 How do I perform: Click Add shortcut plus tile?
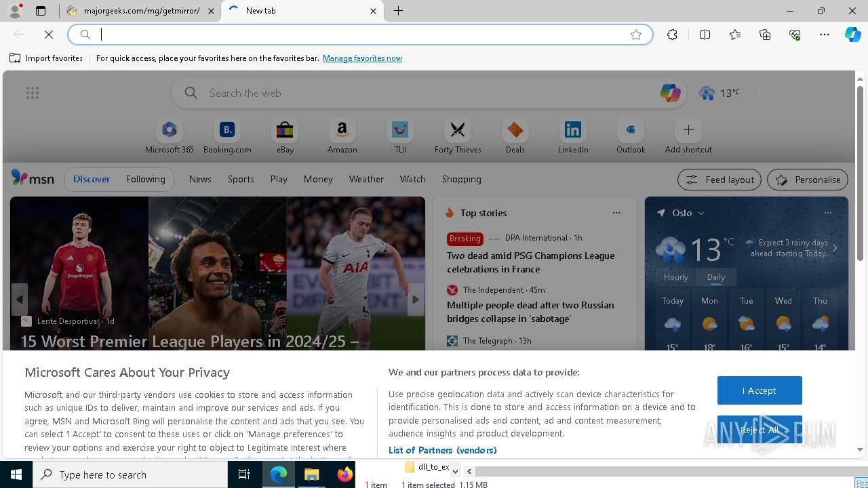click(x=688, y=136)
